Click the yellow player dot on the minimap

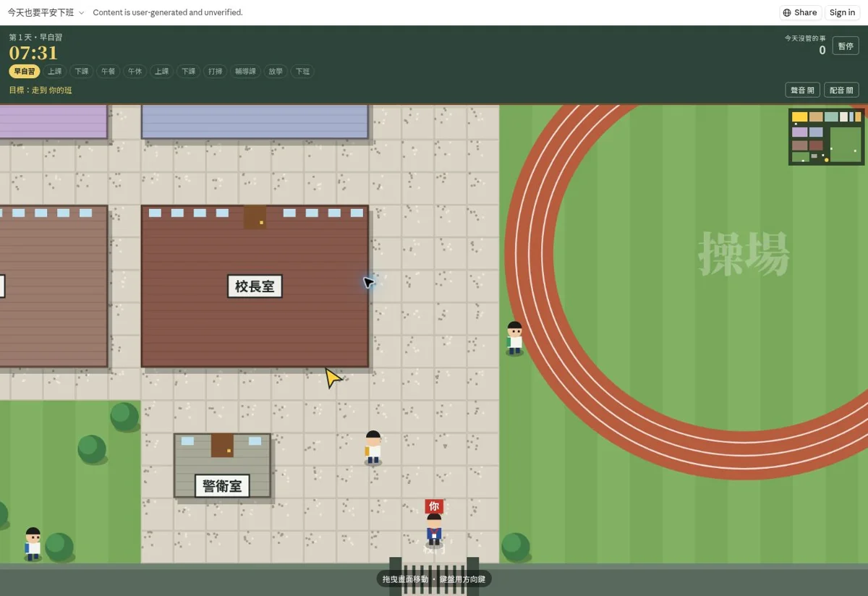click(x=827, y=160)
